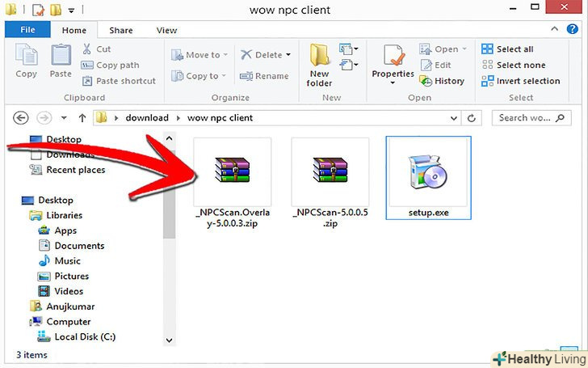Screen dimensions: 588x368
Task: Open the Easy access dropdown icon
Action: (348, 65)
